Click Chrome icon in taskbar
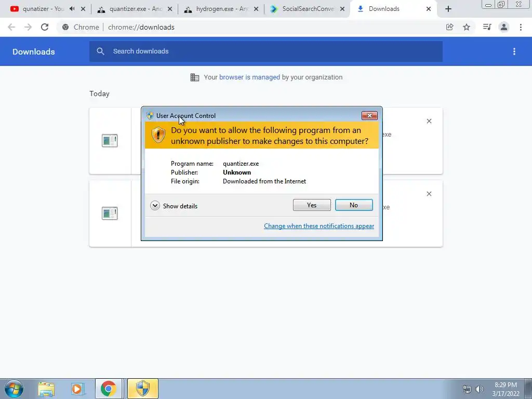 (109, 389)
